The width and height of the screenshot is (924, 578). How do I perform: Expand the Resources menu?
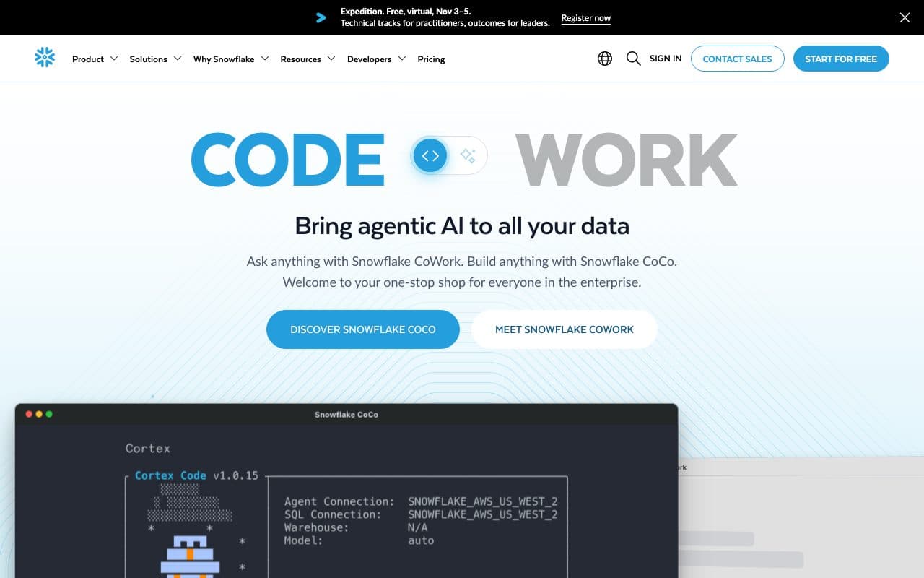pos(308,59)
